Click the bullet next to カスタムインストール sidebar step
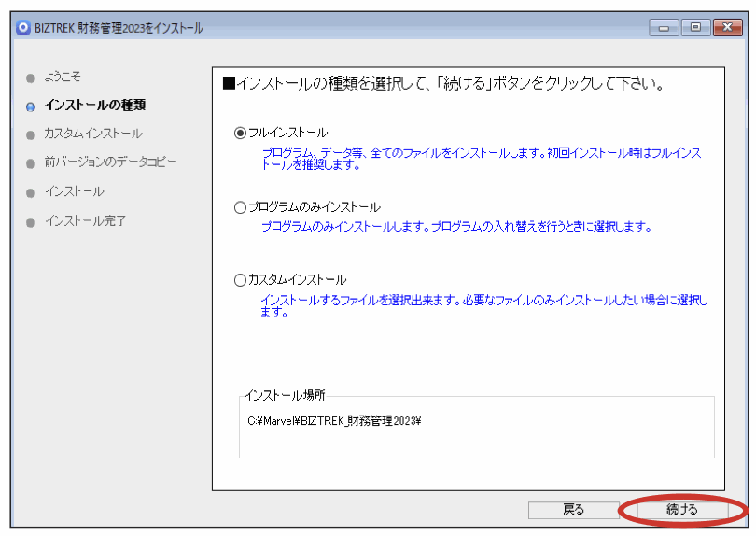Image resolution: width=756 pixels, height=536 pixels. 31,134
